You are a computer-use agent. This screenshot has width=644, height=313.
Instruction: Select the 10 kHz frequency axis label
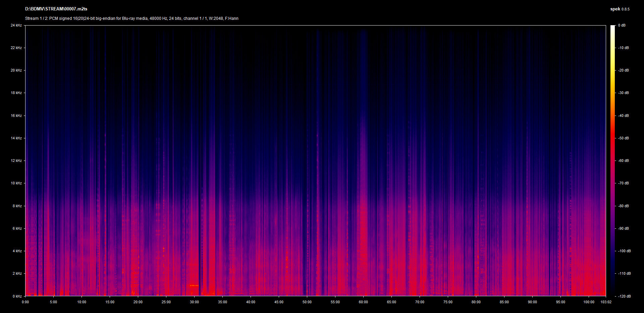click(16, 183)
